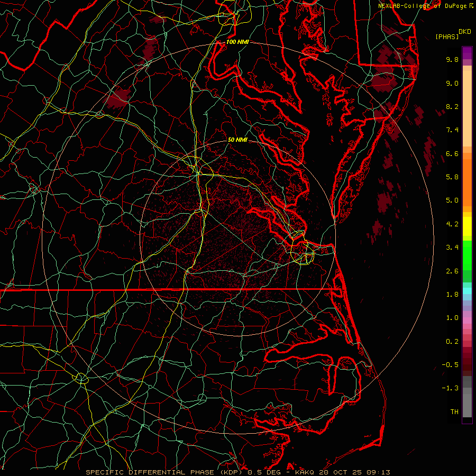
Task: Click the TH threshold label
Action: click(x=454, y=412)
